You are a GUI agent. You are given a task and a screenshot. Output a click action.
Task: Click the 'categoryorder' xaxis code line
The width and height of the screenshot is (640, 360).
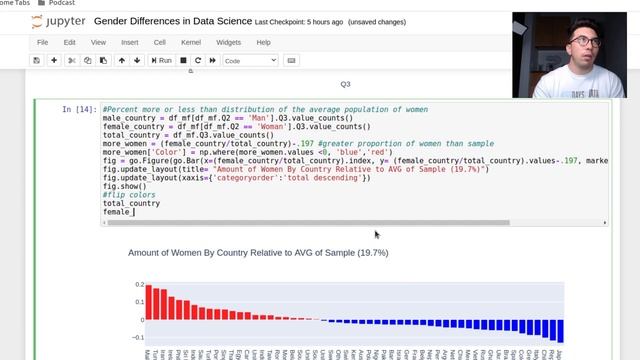(237, 178)
